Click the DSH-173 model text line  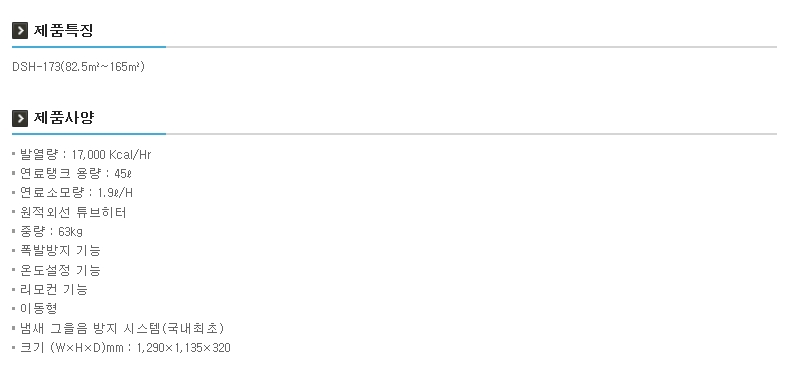(x=78, y=67)
